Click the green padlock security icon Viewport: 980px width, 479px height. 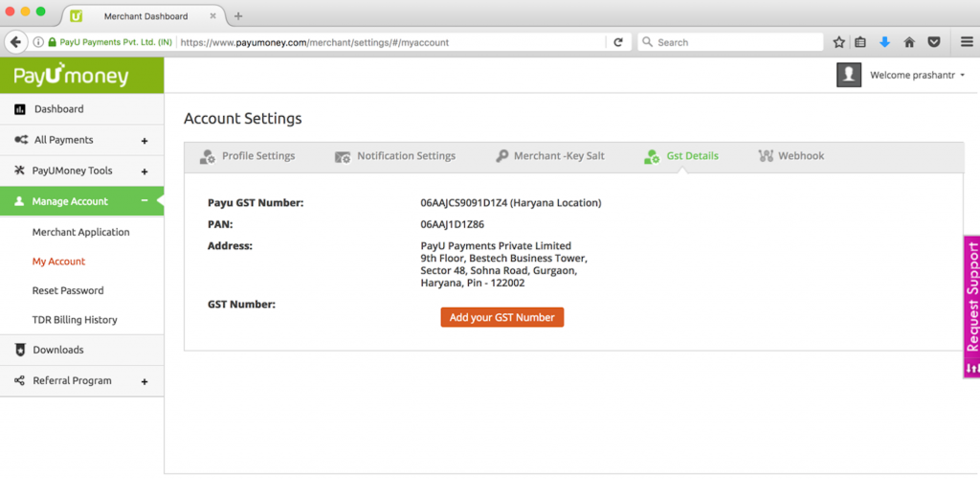[53, 42]
